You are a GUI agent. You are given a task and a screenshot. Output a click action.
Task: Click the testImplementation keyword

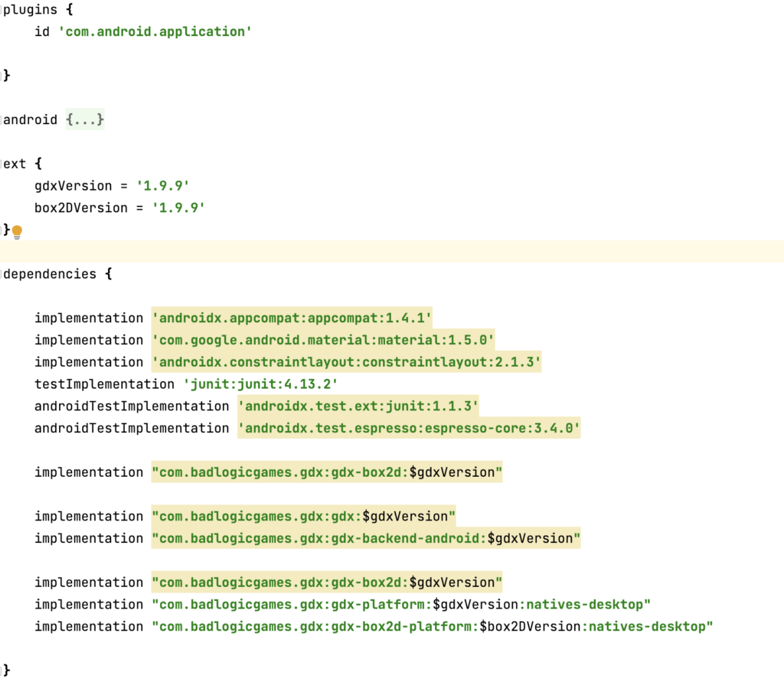(x=104, y=384)
